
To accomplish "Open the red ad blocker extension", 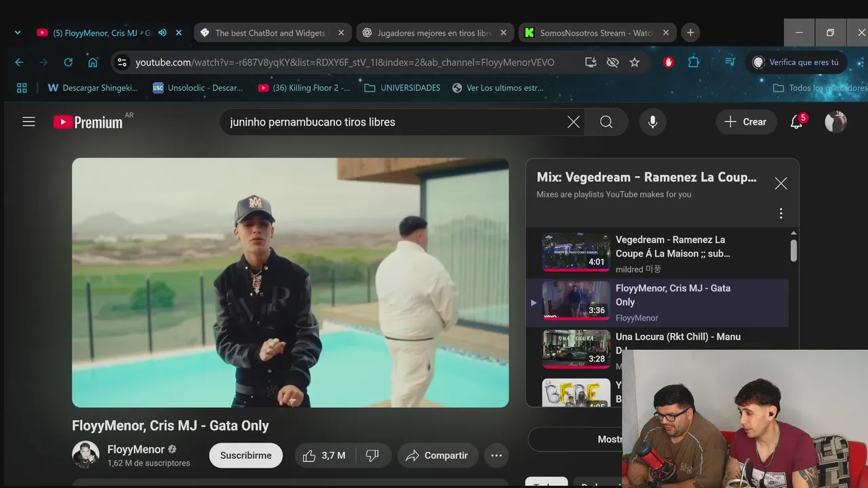I will [x=669, y=62].
